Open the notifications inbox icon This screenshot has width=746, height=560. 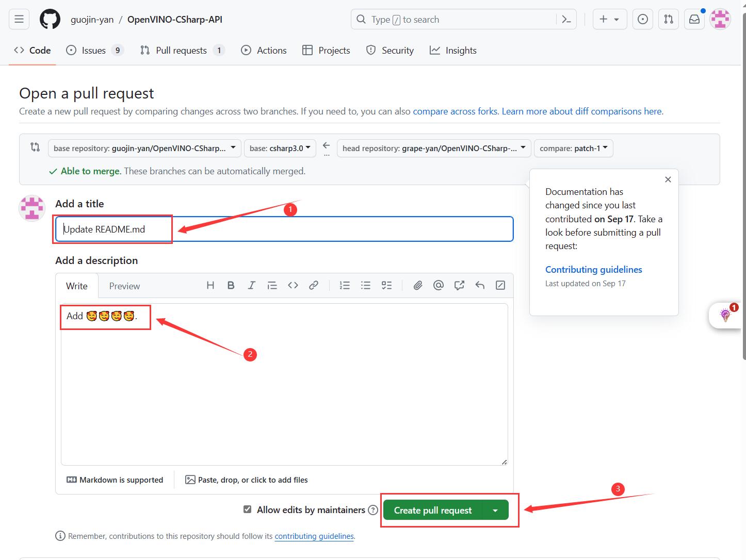[x=694, y=19]
